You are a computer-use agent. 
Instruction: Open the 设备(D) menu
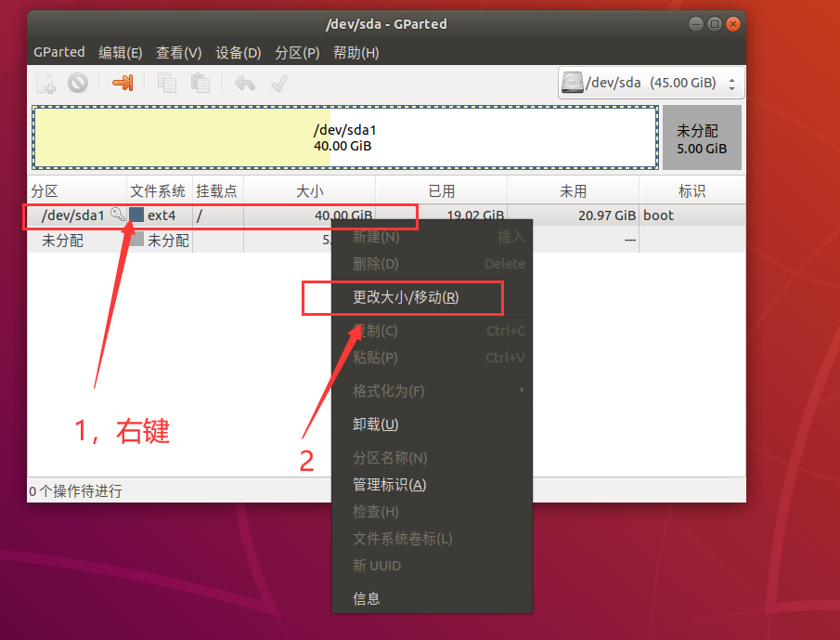tap(239, 53)
